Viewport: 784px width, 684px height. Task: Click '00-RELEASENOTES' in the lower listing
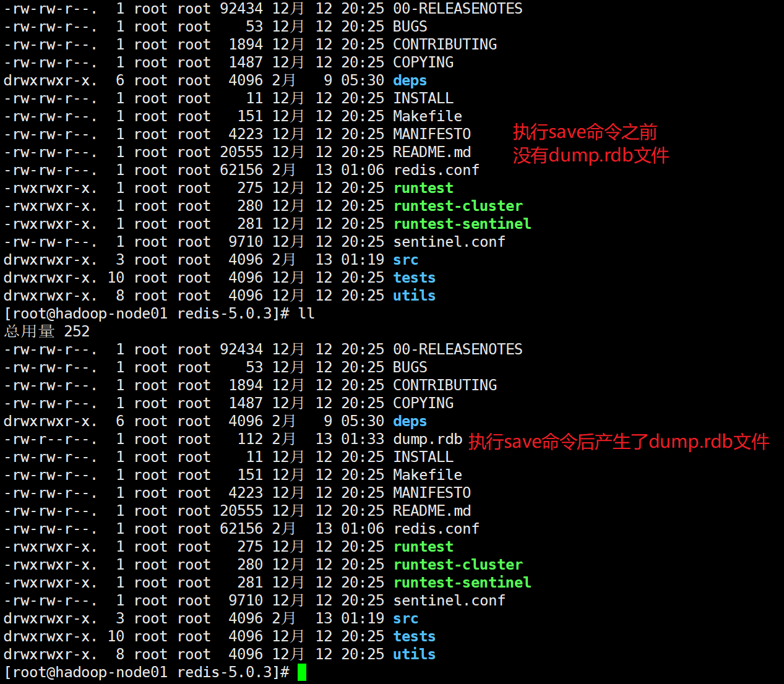coord(458,349)
